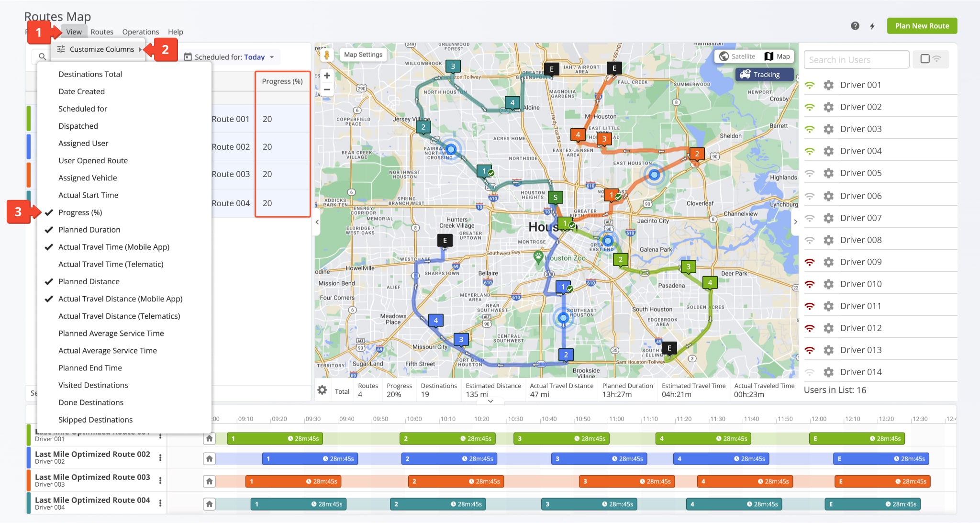Click the Plan New Route button
This screenshot has width=980, height=523.
(922, 26)
